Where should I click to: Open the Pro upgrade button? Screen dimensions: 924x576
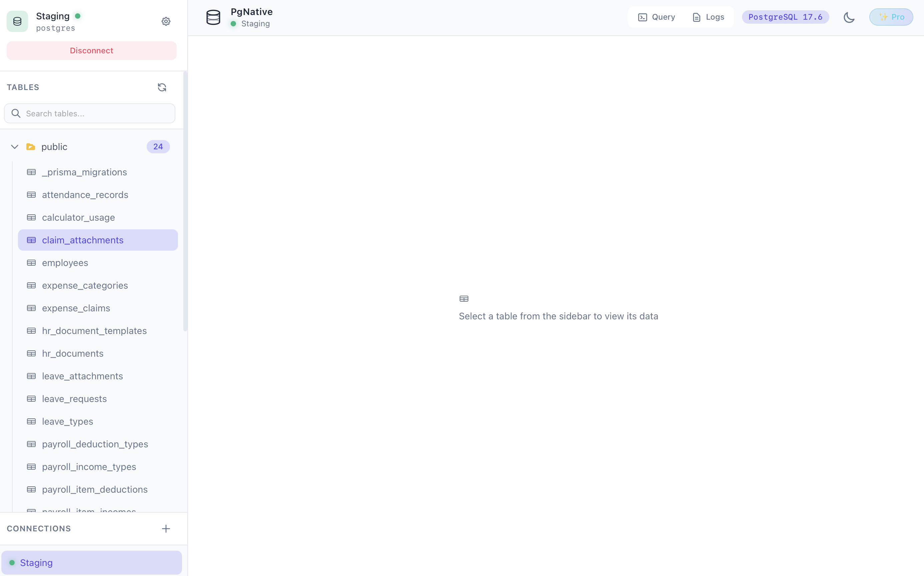coord(892,17)
